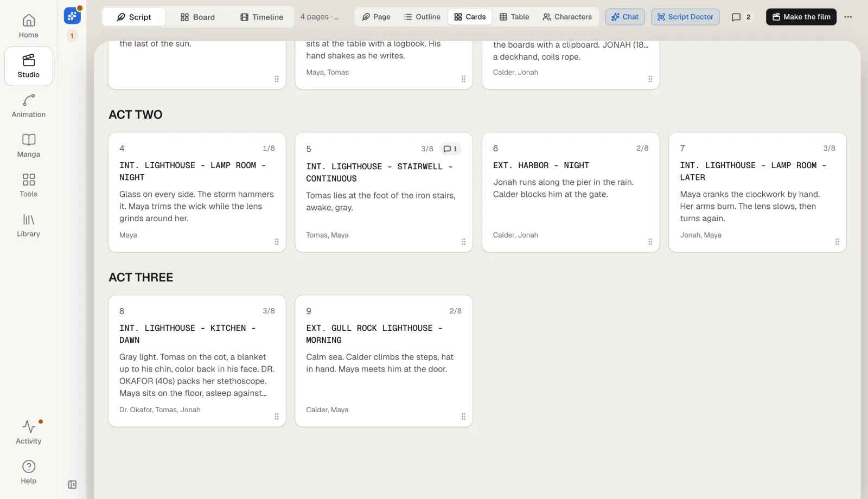Click 'Glass on every side' scene description
This screenshot has width=868, height=499.
pos(196,206)
